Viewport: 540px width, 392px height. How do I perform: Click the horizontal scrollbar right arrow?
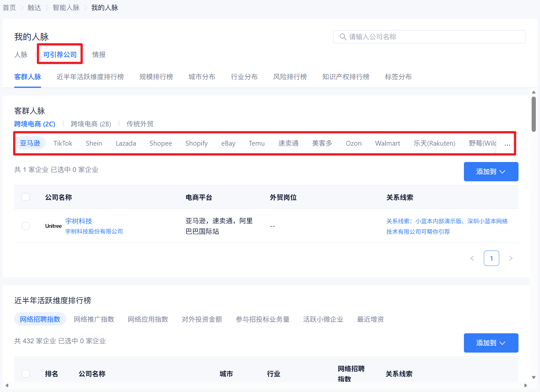[x=526, y=385]
